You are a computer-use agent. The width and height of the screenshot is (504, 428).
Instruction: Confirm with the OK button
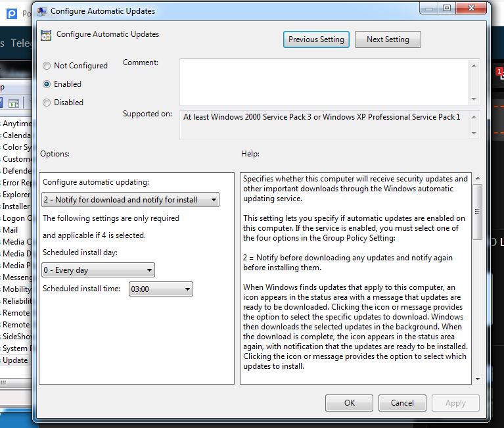pos(349,403)
